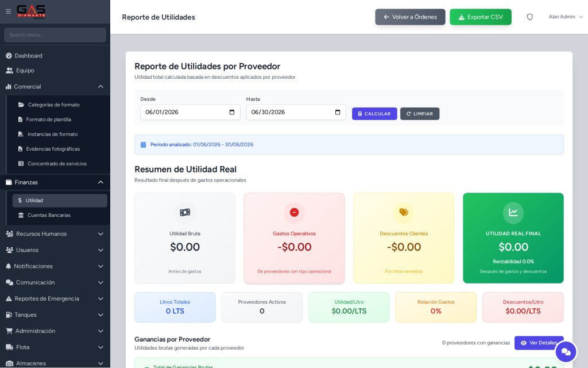Open Evidencias fotográficas menu item
Image resolution: width=588 pixels, height=368 pixels.
click(x=60, y=149)
